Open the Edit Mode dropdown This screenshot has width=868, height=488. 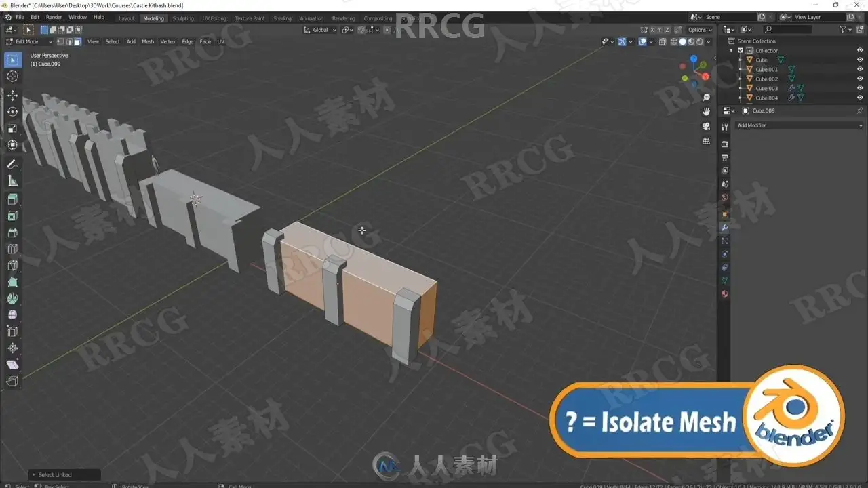click(x=29, y=41)
